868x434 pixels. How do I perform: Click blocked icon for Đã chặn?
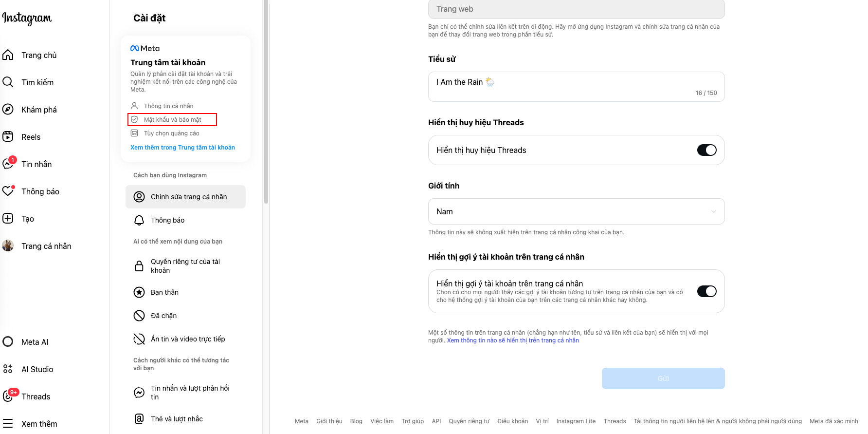(139, 316)
